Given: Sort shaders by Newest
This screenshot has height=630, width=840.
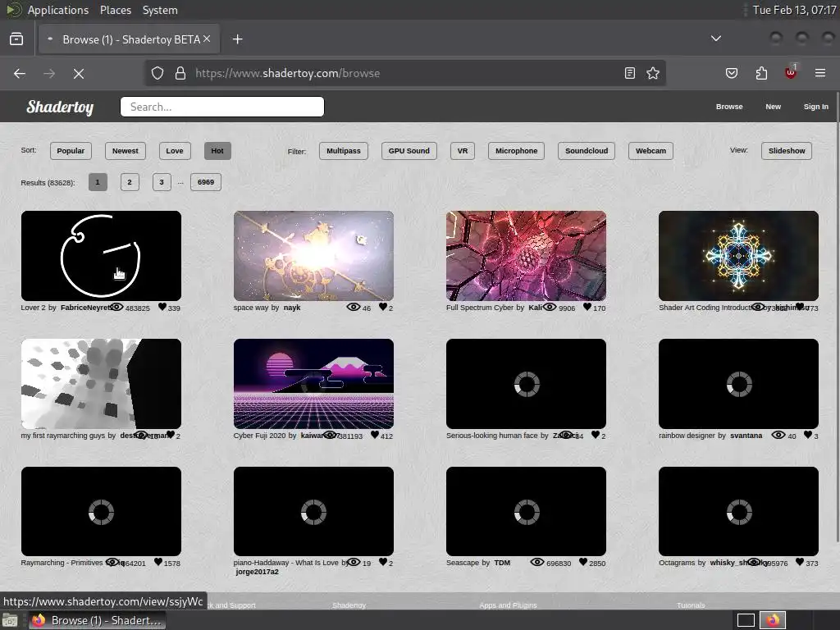Looking at the screenshot, I should click(126, 151).
